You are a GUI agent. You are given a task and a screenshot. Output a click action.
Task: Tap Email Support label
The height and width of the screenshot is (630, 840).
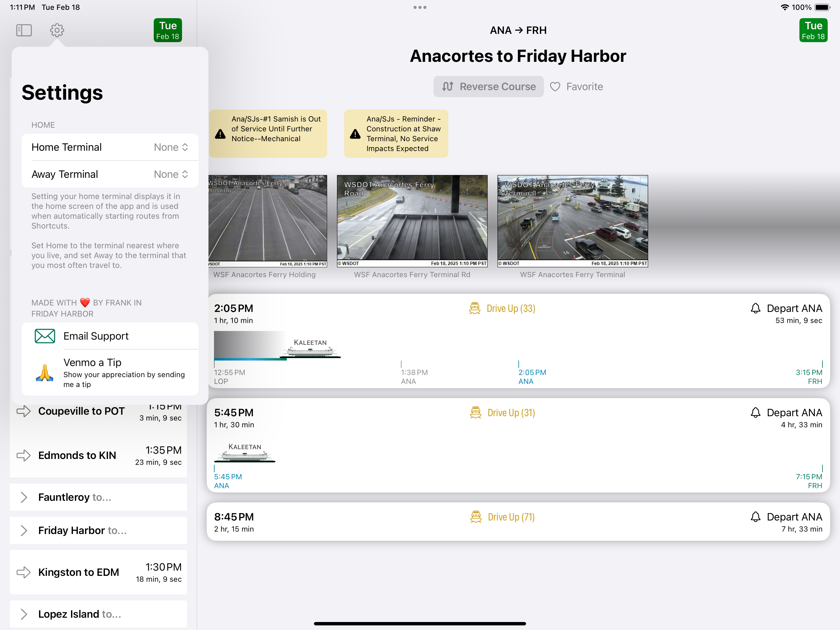[x=96, y=336]
